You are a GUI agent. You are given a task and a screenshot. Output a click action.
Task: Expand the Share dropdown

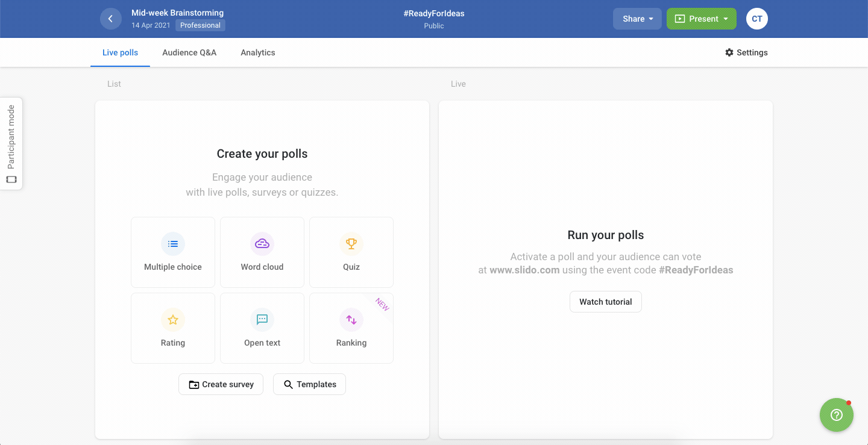(x=638, y=19)
